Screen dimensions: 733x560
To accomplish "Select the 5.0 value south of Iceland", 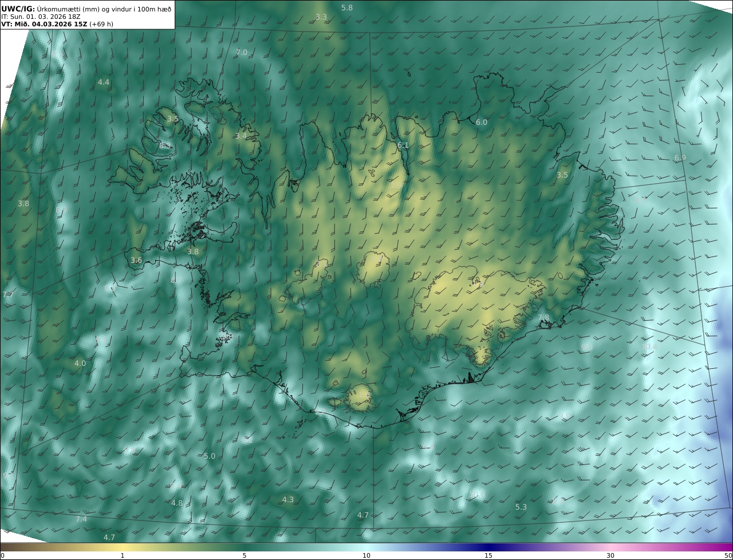I will click(x=210, y=456).
